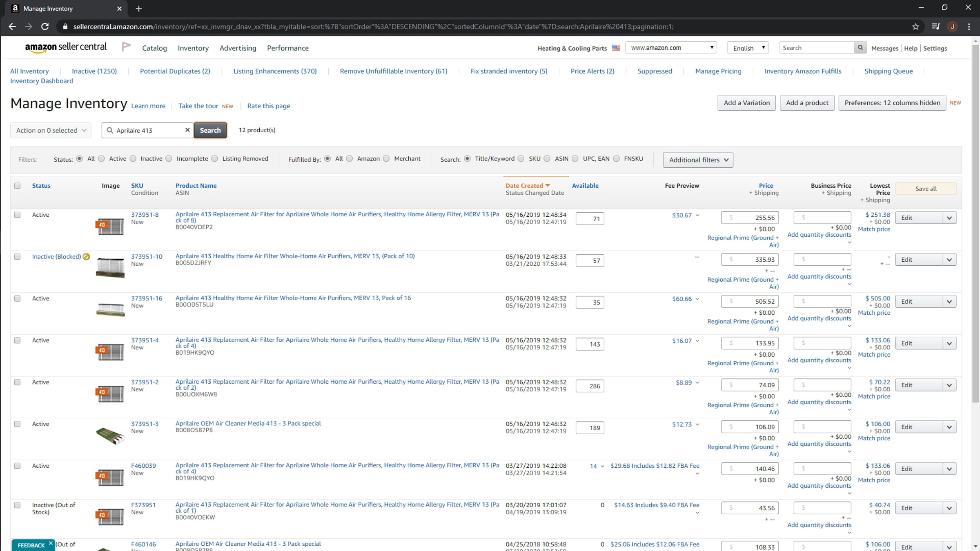Open the Advertising menu
This screenshot has width=980, height=551.
238,48
